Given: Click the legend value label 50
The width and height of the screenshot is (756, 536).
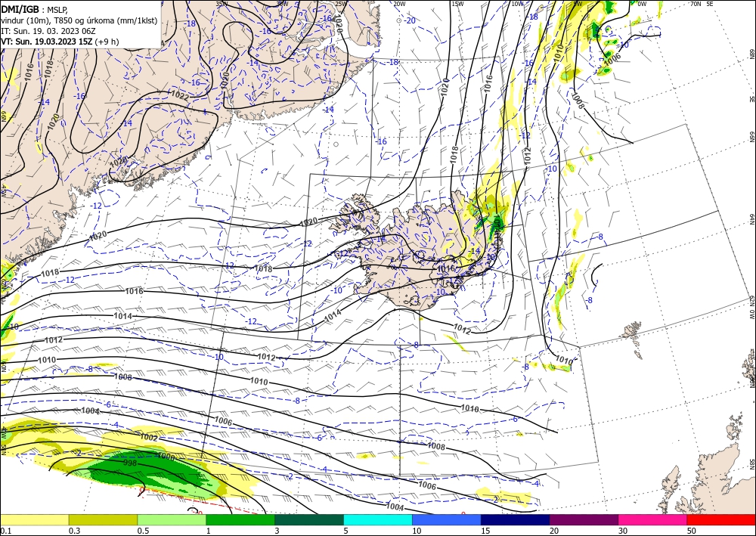Looking at the screenshot, I should pos(692,531).
